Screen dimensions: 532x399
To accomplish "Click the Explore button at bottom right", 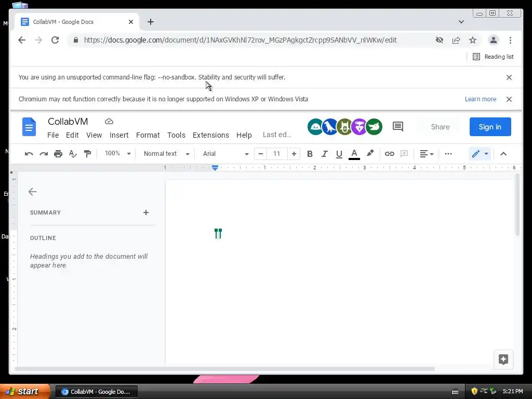I will tap(503, 360).
